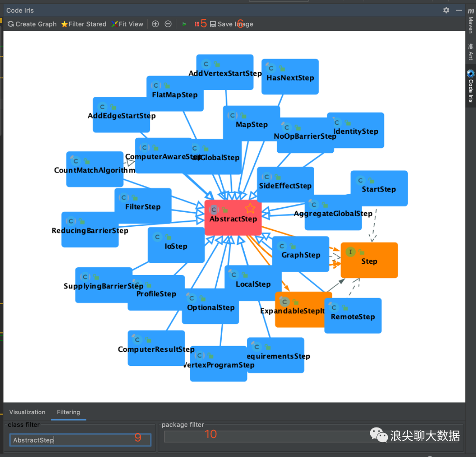The height and width of the screenshot is (457, 476).
Task: Zoom out using the minus icon
Action: [x=168, y=24]
